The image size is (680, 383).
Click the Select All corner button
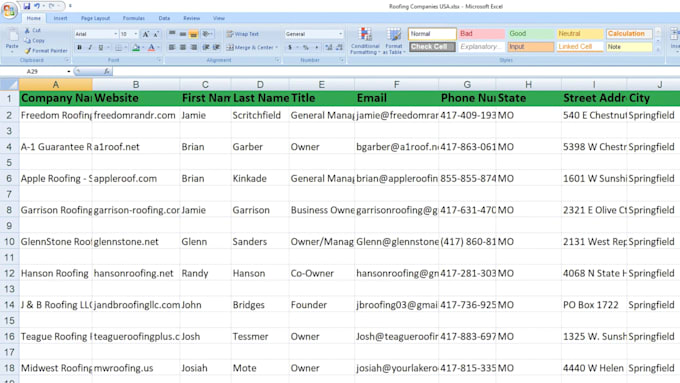(x=9, y=85)
